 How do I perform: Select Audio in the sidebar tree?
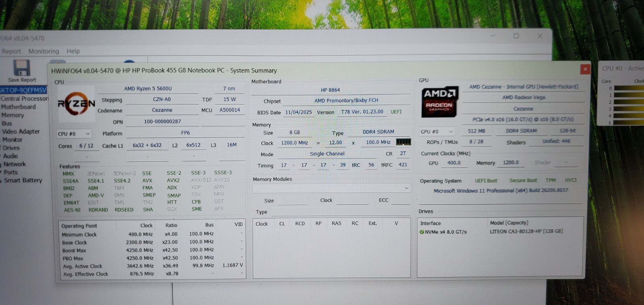[10, 156]
